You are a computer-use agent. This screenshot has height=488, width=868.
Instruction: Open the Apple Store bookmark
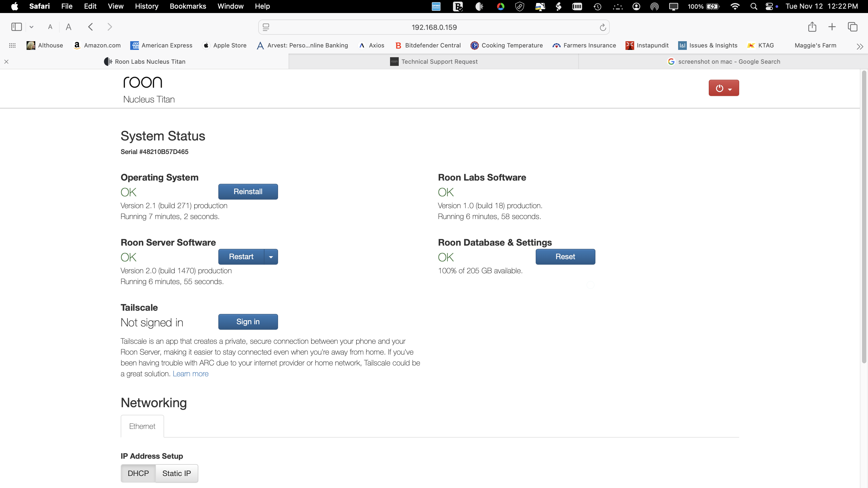click(x=224, y=46)
